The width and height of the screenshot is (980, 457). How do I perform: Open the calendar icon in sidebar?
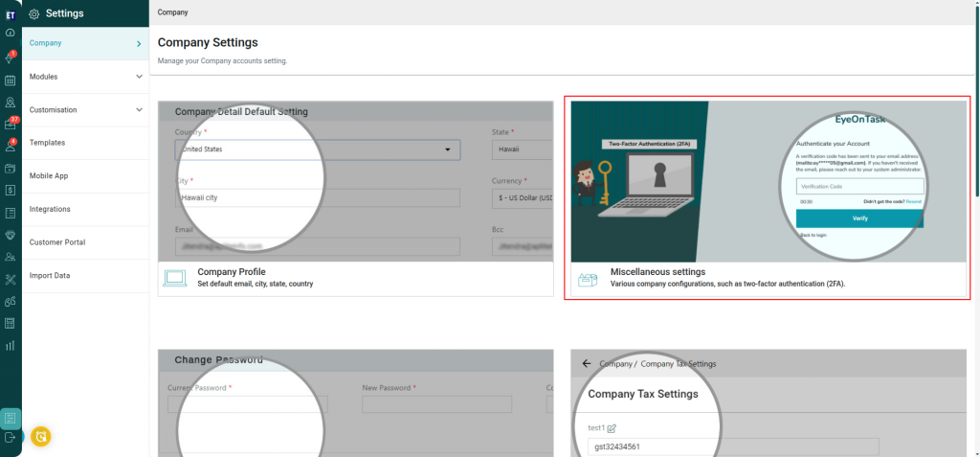(x=10, y=80)
